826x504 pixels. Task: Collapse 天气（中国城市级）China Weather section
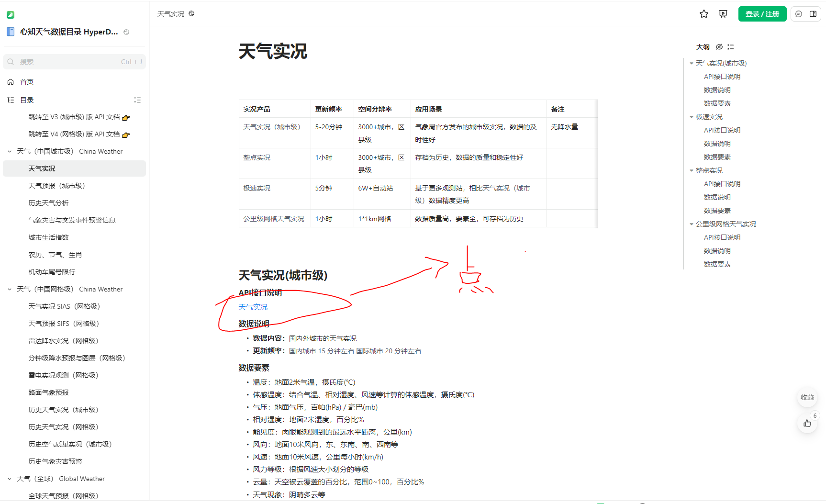tap(10, 151)
